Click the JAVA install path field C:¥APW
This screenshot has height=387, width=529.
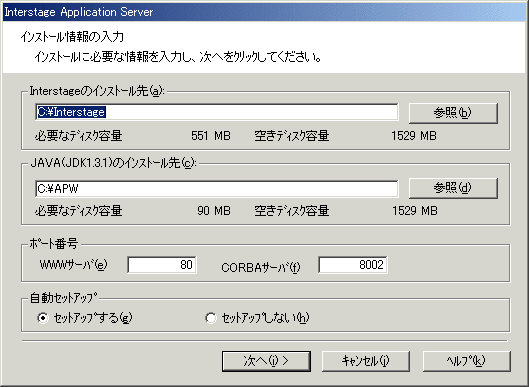tap(216, 189)
